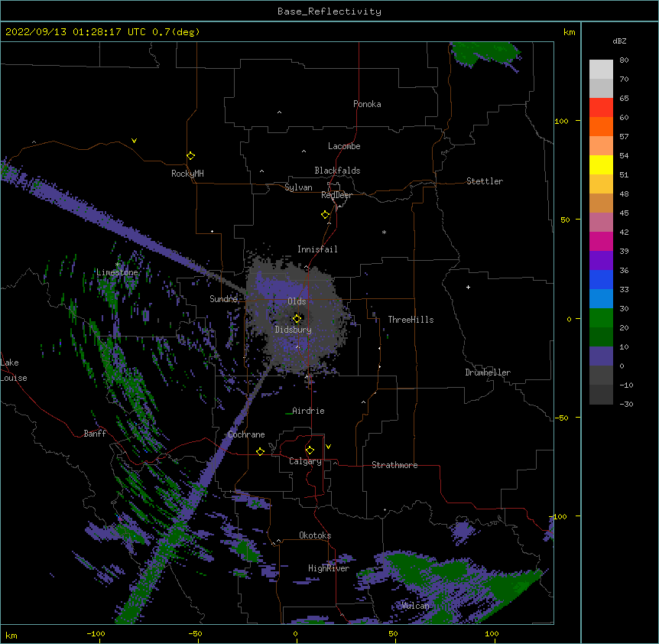Click the 39 dBZ magenta legend swatch
Viewport: 659px width, 644px height.
[x=601, y=241]
